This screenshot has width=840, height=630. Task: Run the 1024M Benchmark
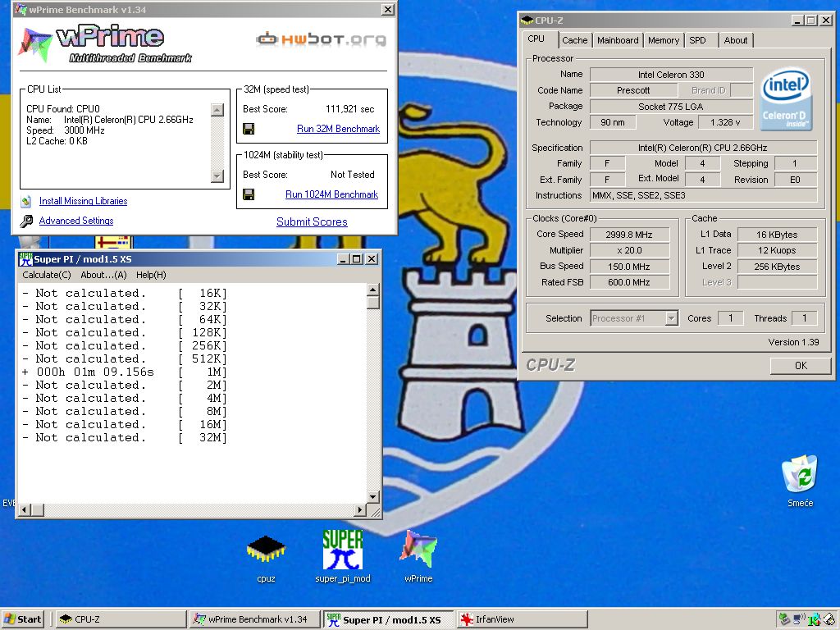[331, 194]
